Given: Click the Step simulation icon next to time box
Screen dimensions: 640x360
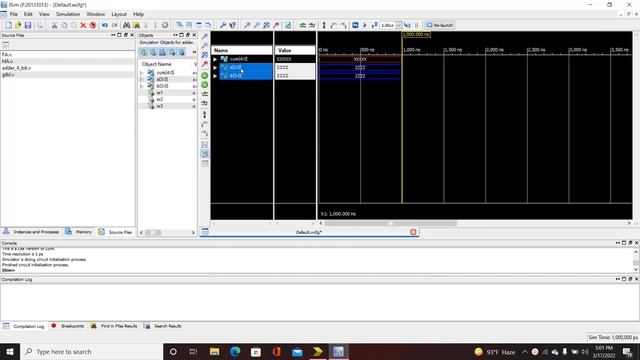Looking at the screenshot, I should point(407,25).
